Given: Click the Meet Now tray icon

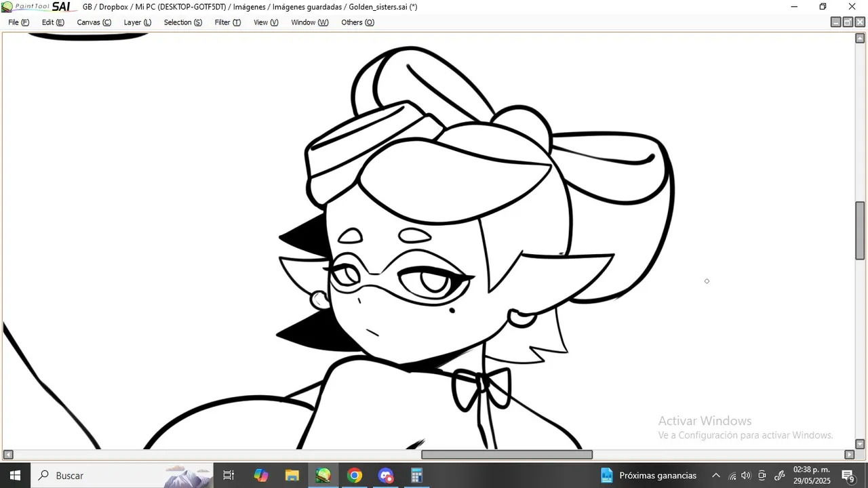Looking at the screenshot, I should pos(762,476).
